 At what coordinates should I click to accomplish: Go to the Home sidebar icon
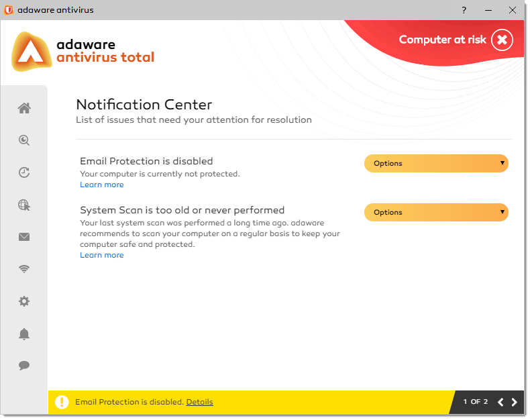24,108
